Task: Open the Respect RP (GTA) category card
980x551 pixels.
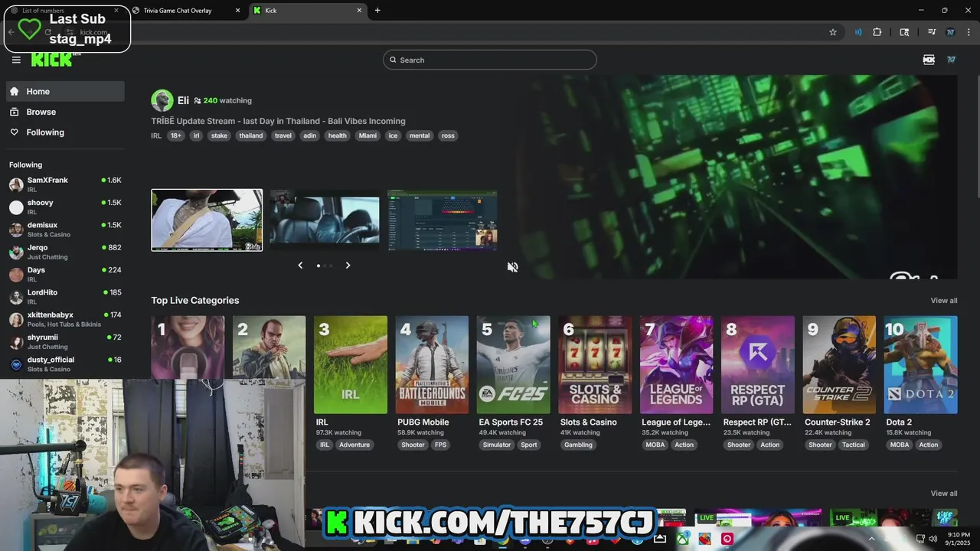Action: pyautogui.click(x=758, y=365)
